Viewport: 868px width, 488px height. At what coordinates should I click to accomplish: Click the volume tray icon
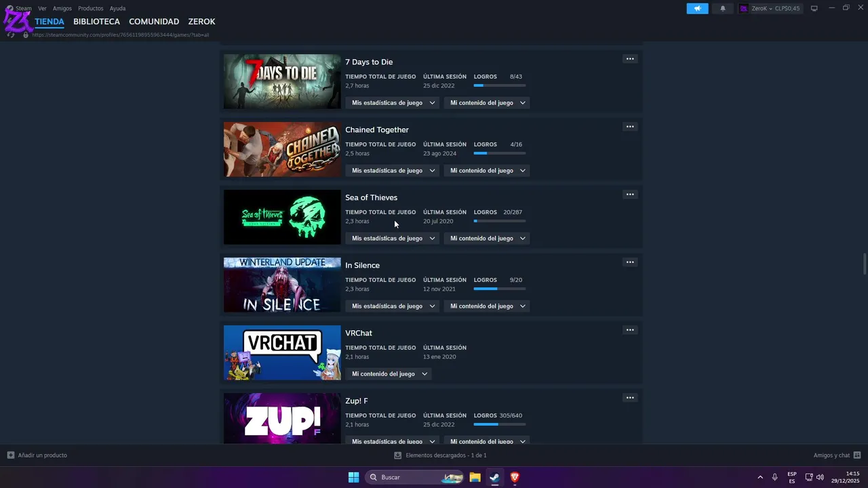[820, 477]
